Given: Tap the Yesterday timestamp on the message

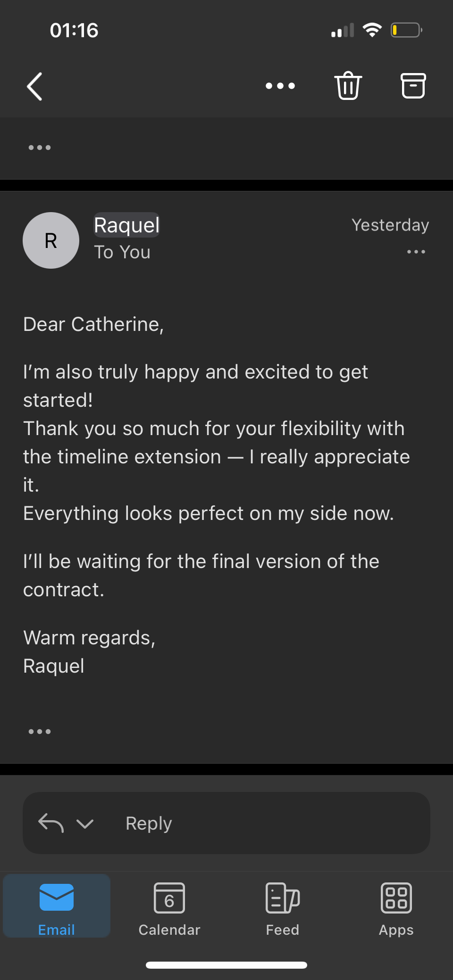Looking at the screenshot, I should [390, 225].
